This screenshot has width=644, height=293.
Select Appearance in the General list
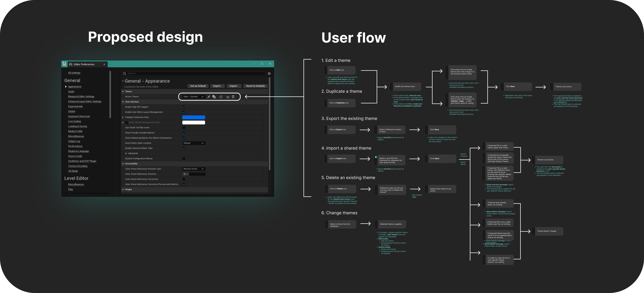(75, 87)
